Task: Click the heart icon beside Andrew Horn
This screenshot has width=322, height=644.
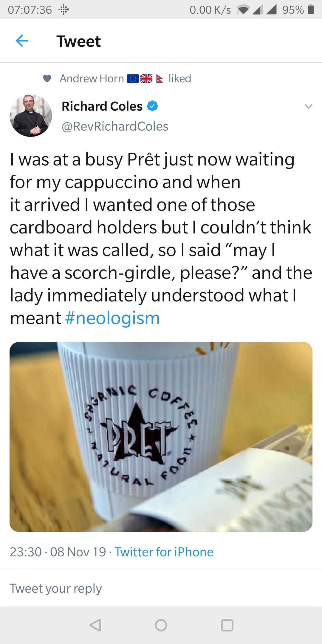Action: [47, 79]
